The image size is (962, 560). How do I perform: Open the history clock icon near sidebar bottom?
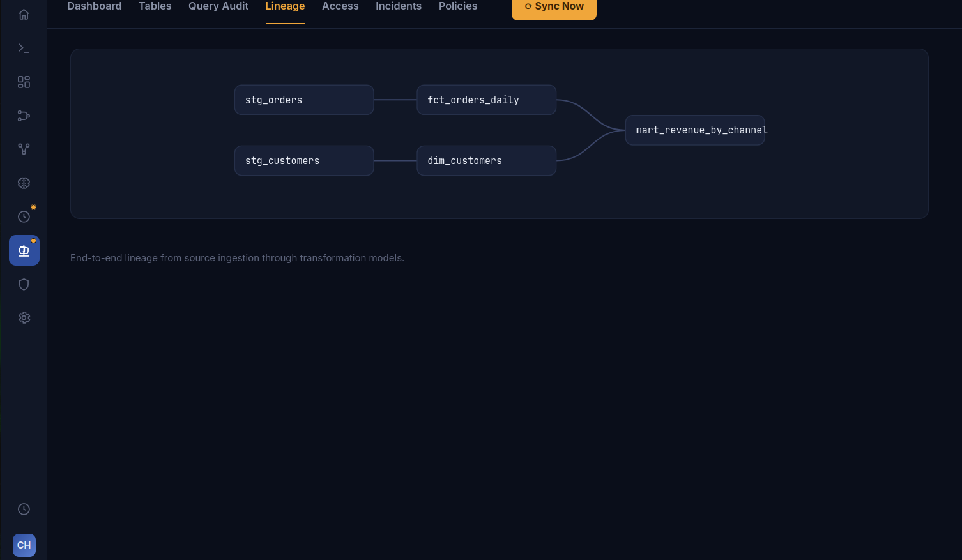coord(24,509)
